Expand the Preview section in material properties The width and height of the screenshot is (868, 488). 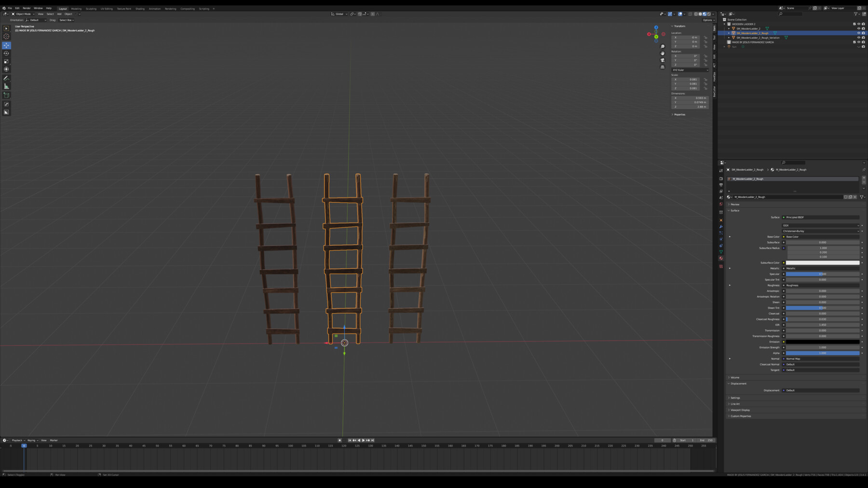point(735,204)
